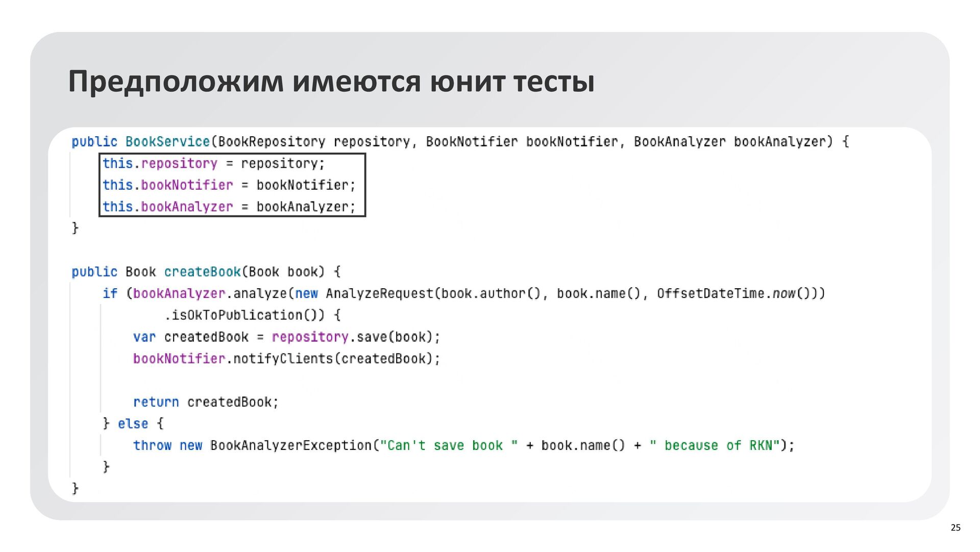Click the createBook method name
This screenshot has height=552, width=980.
click(202, 271)
